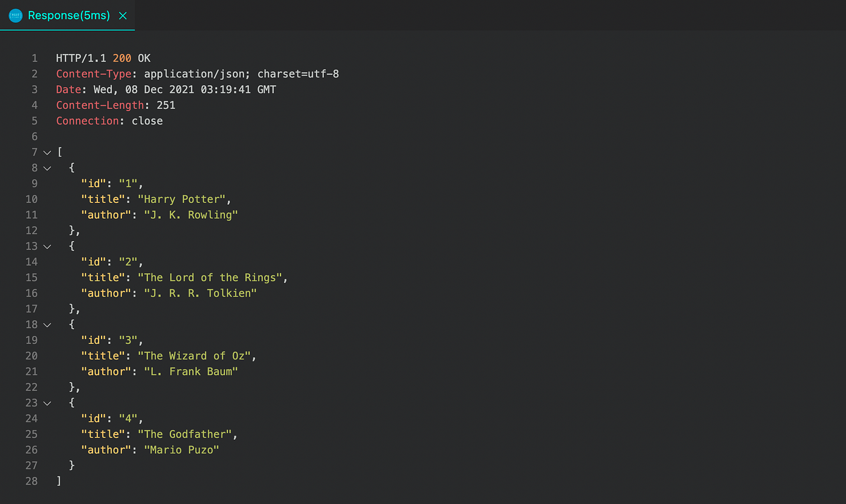Select the title Harry Potter

tap(182, 199)
